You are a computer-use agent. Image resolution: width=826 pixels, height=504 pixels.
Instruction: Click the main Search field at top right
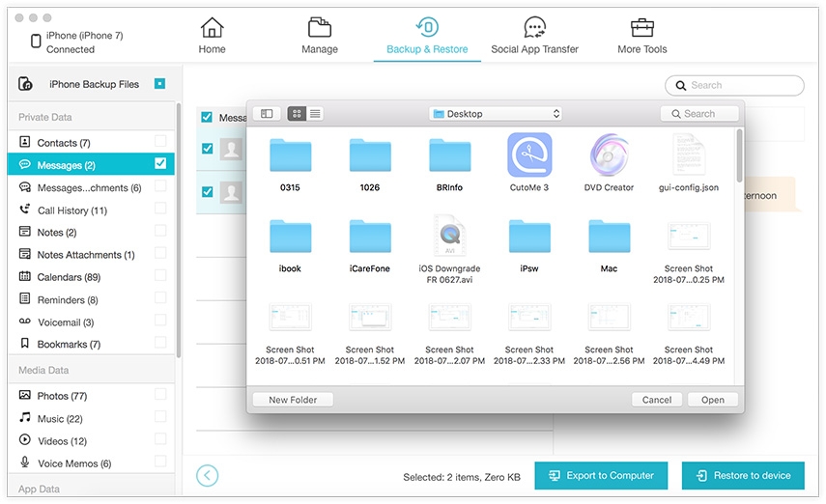coord(734,85)
